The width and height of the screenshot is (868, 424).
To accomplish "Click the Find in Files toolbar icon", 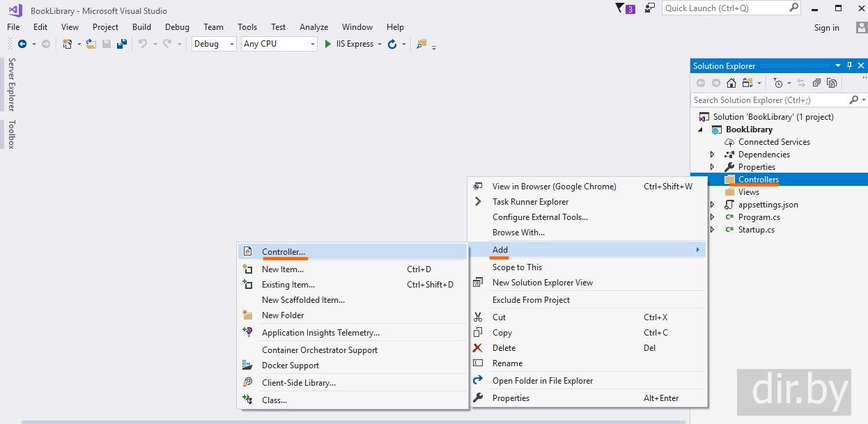I will pyautogui.click(x=421, y=44).
